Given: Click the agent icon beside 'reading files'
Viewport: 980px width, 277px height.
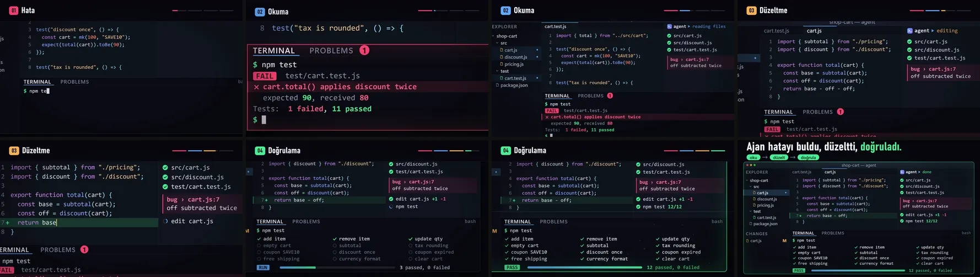Looking at the screenshot, I should 669,26.
